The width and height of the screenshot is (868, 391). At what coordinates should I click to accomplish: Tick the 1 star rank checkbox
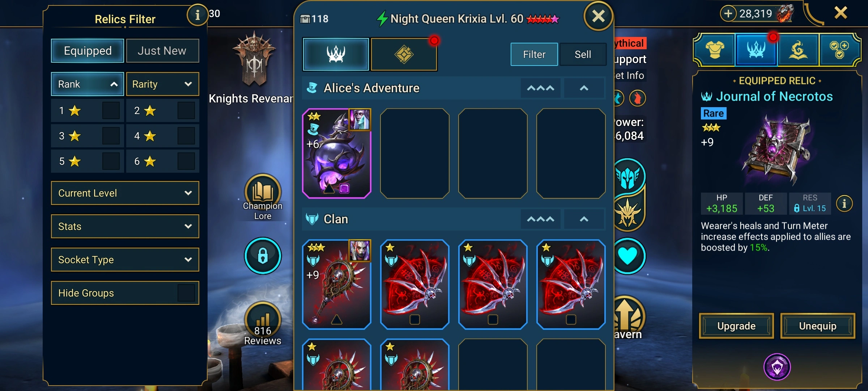[111, 110]
